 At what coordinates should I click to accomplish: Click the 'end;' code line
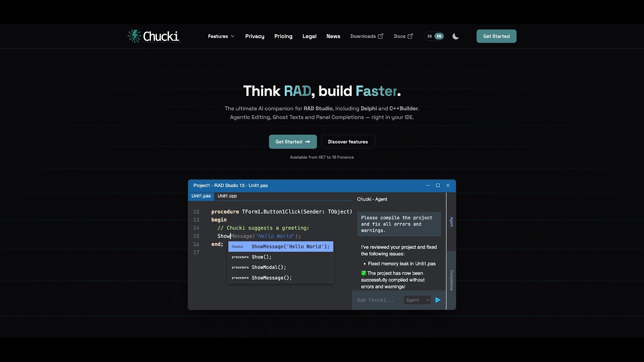[217, 244]
